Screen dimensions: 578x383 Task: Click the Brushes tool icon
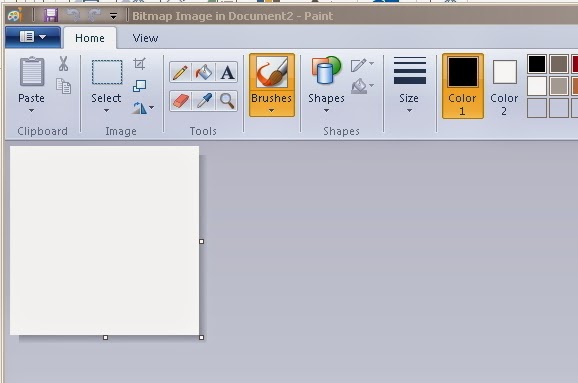pyautogui.click(x=272, y=72)
